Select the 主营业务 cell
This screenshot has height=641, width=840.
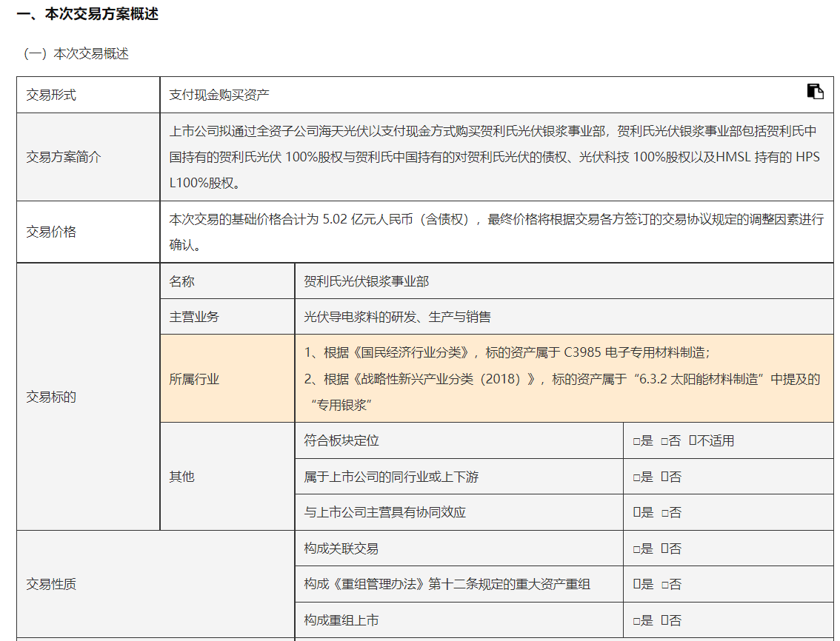[x=227, y=317]
